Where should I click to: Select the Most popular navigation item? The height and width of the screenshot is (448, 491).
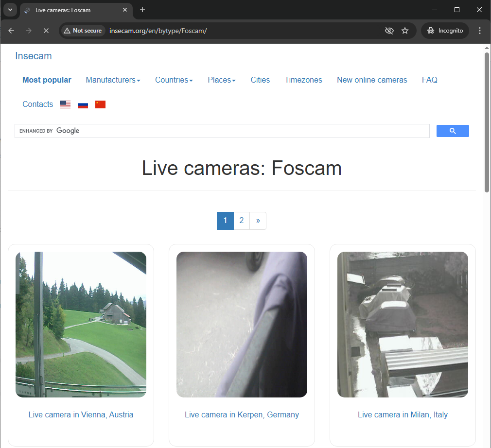[x=47, y=80]
